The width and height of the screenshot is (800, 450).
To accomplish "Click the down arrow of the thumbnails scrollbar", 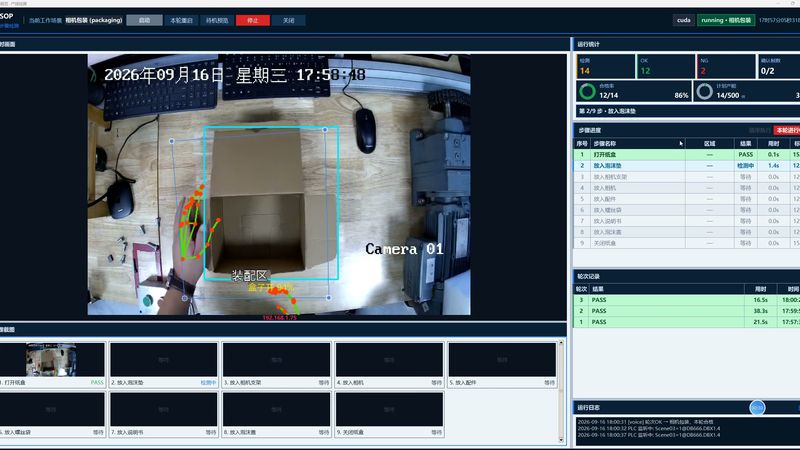I will pos(561,440).
